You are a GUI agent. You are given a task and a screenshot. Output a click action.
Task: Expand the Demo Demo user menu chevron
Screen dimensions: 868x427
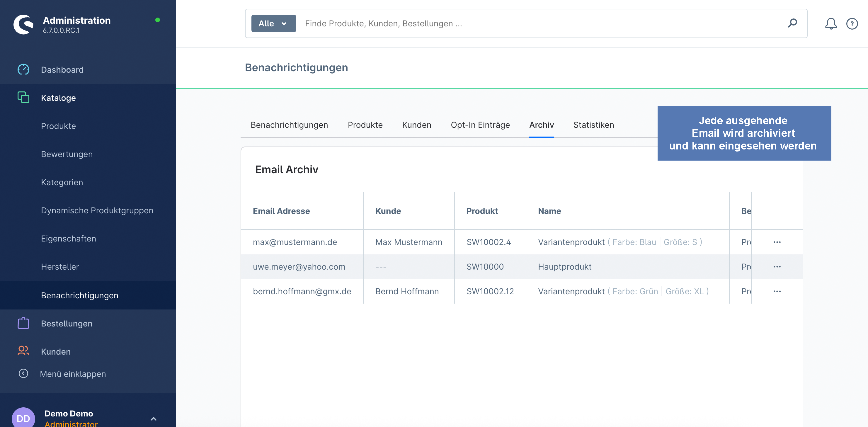(153, 419)
